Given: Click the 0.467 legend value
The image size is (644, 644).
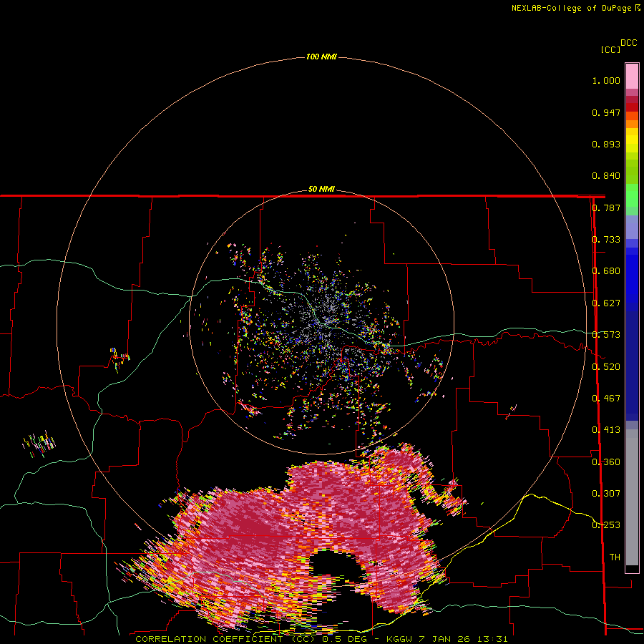Looking at the screenshot, I should tap(606, 399).
